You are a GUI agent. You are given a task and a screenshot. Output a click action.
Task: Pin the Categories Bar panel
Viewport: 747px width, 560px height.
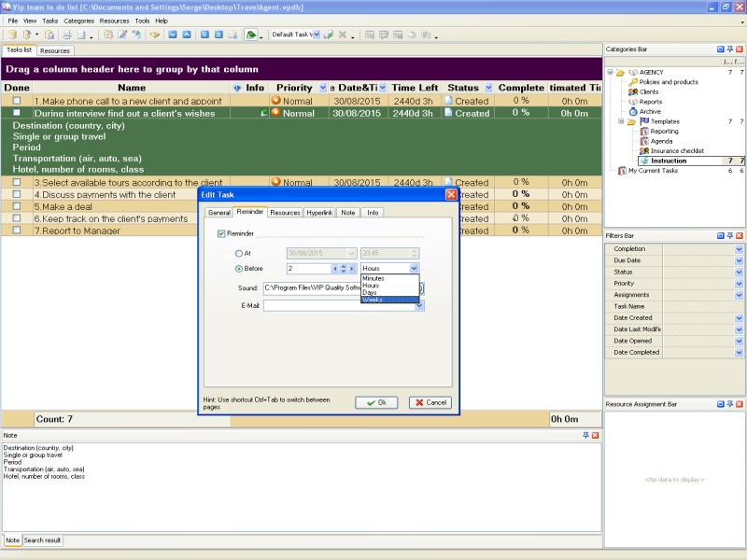pos(730,49)
